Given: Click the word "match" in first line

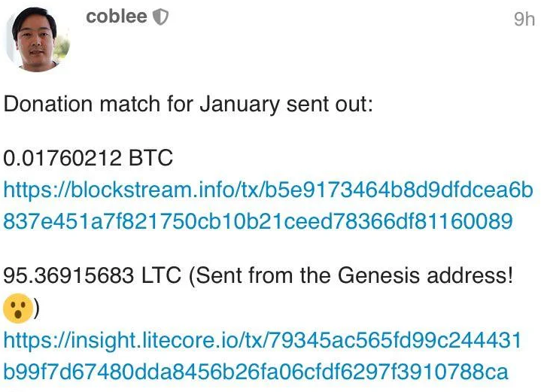Looking at the screenshot, I should coord(129,104).
